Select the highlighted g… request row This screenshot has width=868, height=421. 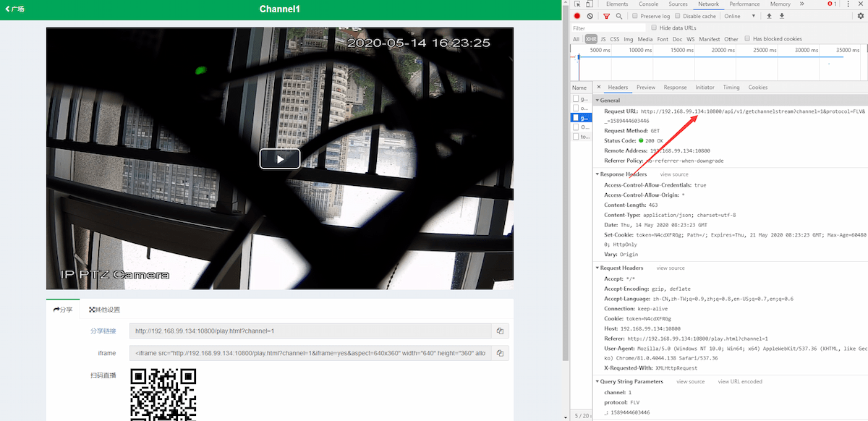click(581, 117)
